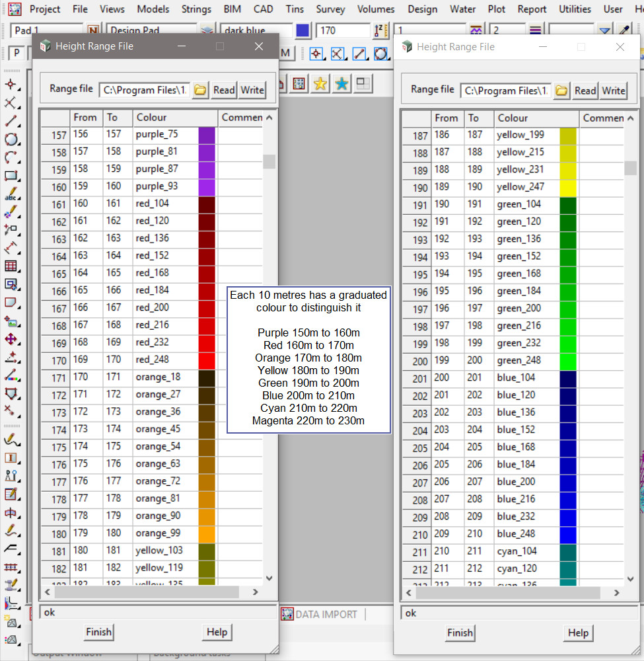This screenshot has height=661, width=644.
Task: Open the Tins menu
Action: coord(295,9)
